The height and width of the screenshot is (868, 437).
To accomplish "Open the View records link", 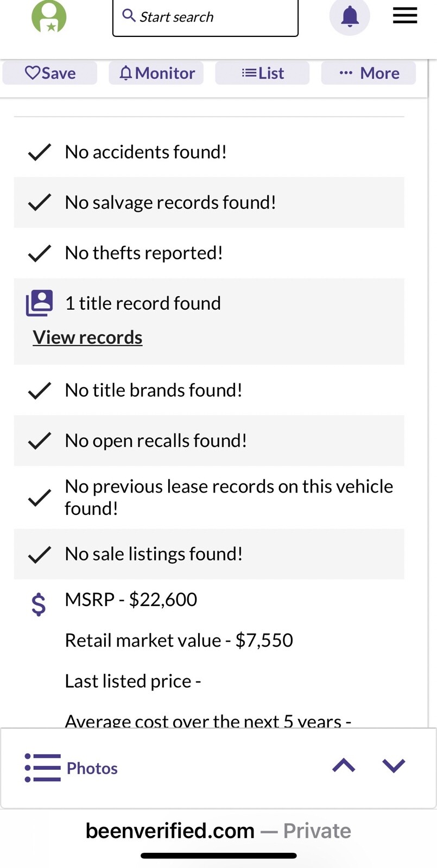I will 87,337.
